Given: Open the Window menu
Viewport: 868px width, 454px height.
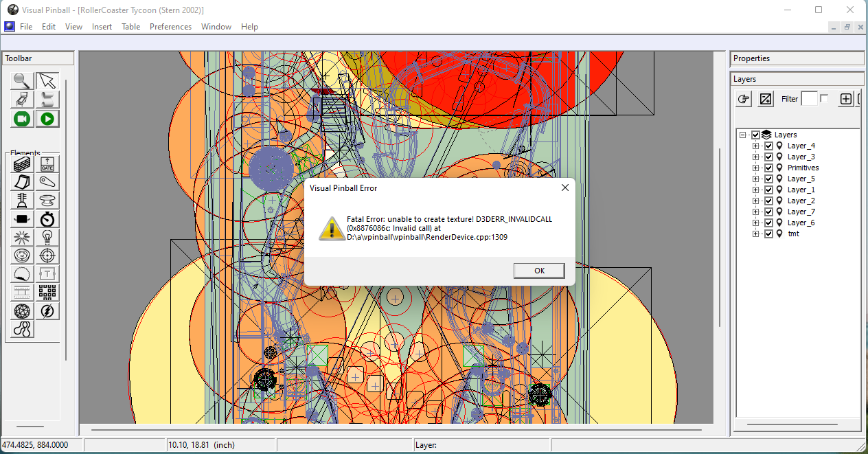Looking at the screenshot, I should (x=216, y=27).
